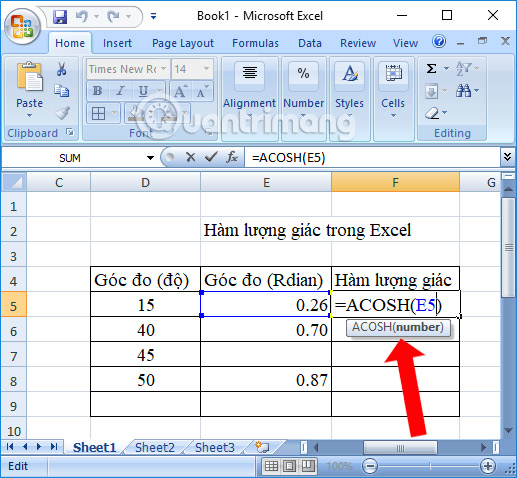The image size is (517, 478).
Task: Click the Fill down-arrow icon
Action: coord(431,91)
